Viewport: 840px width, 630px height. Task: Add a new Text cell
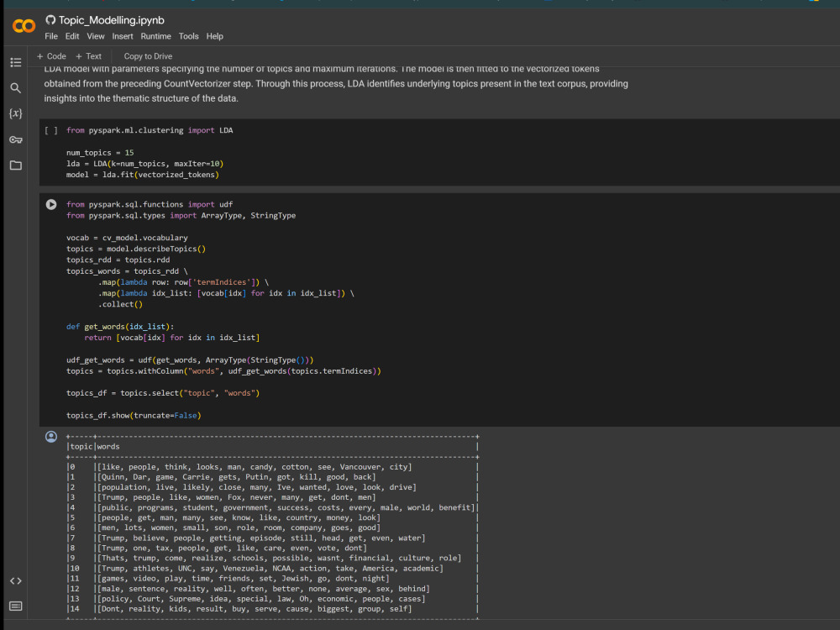(x=88, y=56)
